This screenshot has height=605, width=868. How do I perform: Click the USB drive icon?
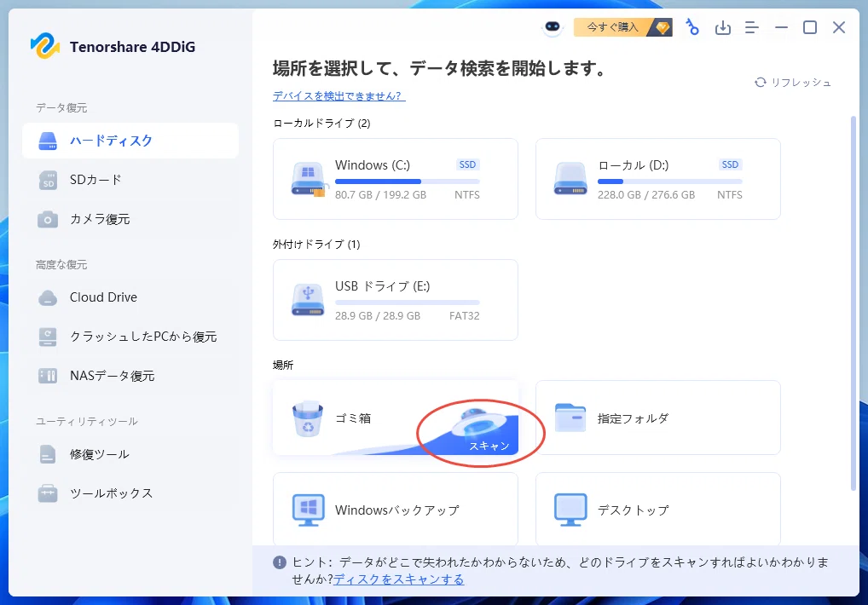click(x=308, y=300)
